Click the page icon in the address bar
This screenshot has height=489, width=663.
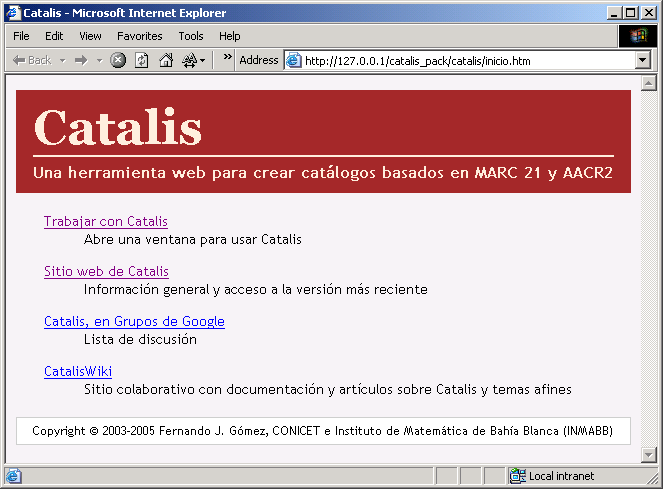(293, 60)
